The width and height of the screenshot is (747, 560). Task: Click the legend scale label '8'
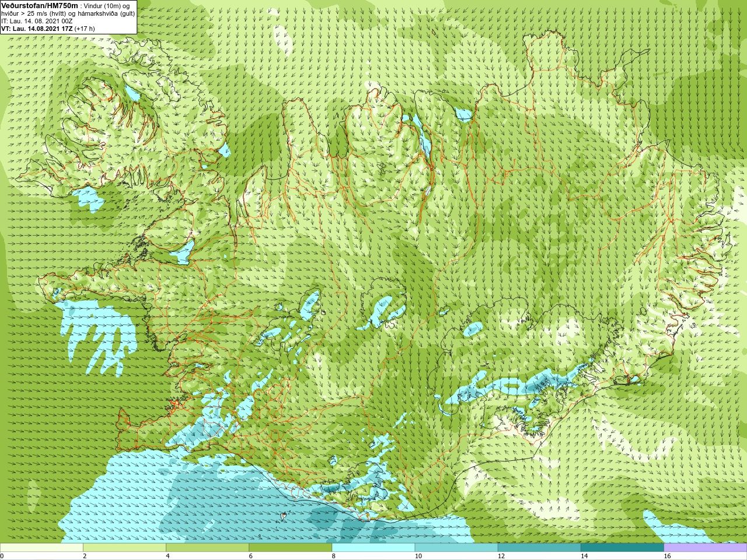coord(334,556)
